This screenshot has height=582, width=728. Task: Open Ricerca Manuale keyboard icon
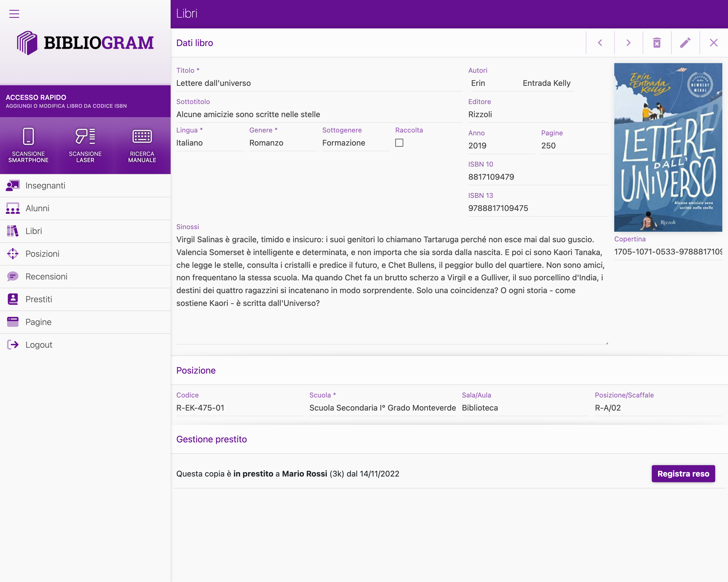(x=142, y=137)
